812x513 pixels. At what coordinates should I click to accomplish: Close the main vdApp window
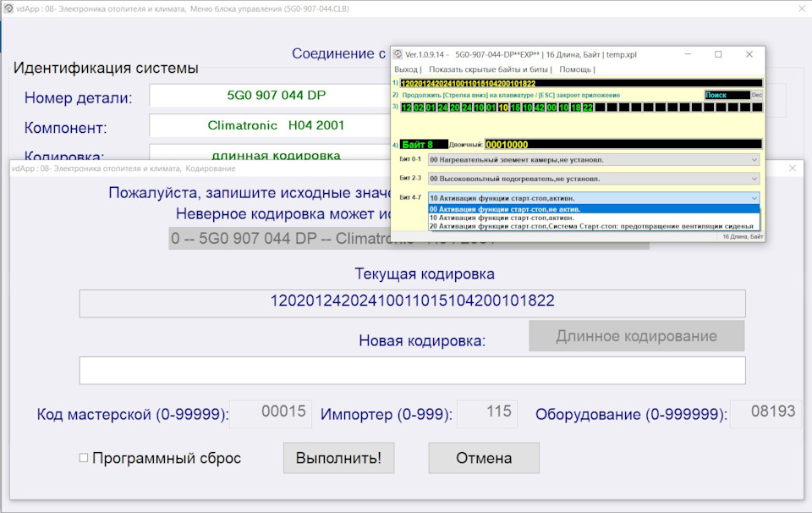(x=802, y=8)
